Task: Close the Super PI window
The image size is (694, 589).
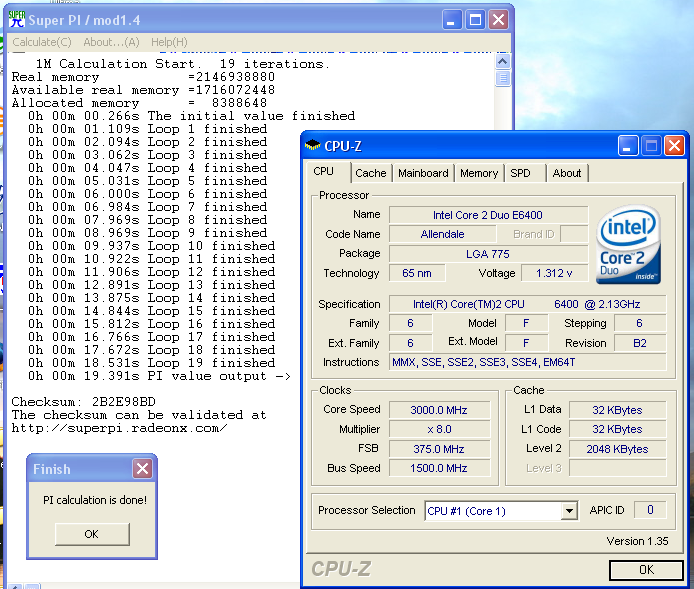Action: (x=498, y=20)
